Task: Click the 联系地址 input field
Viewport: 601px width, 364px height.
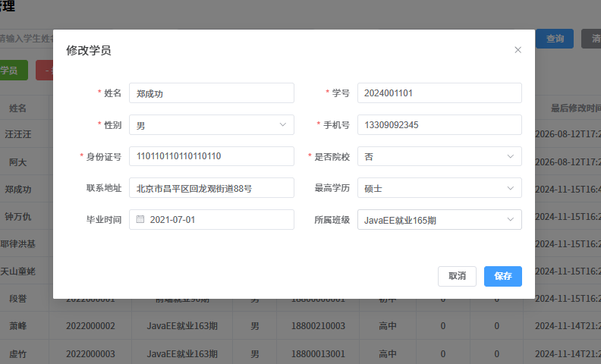Action: click(x=212, y=188)
